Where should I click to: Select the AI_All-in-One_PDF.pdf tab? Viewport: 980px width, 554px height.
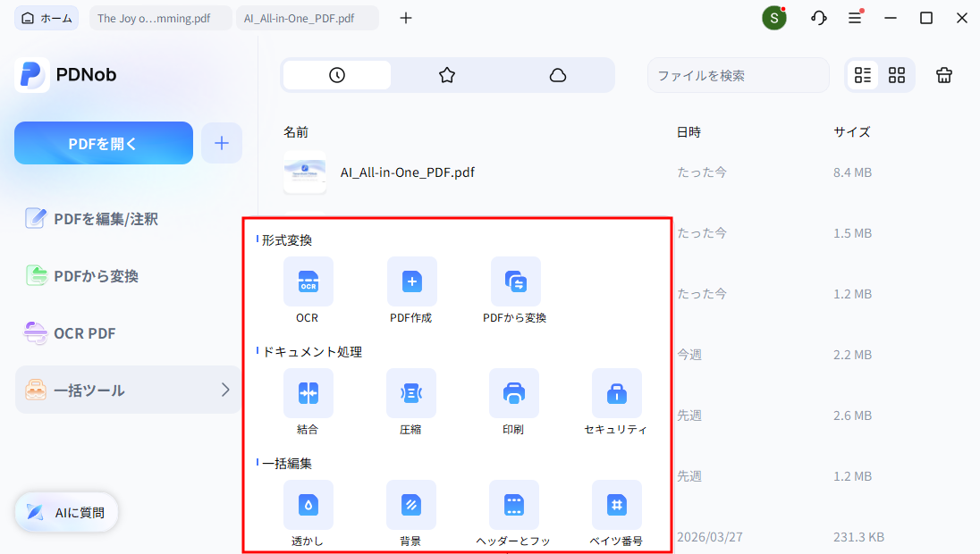(x=308, y=16)
